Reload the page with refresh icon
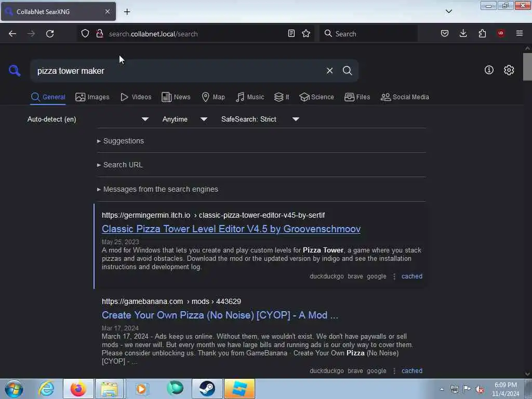 tap(50, 34)
